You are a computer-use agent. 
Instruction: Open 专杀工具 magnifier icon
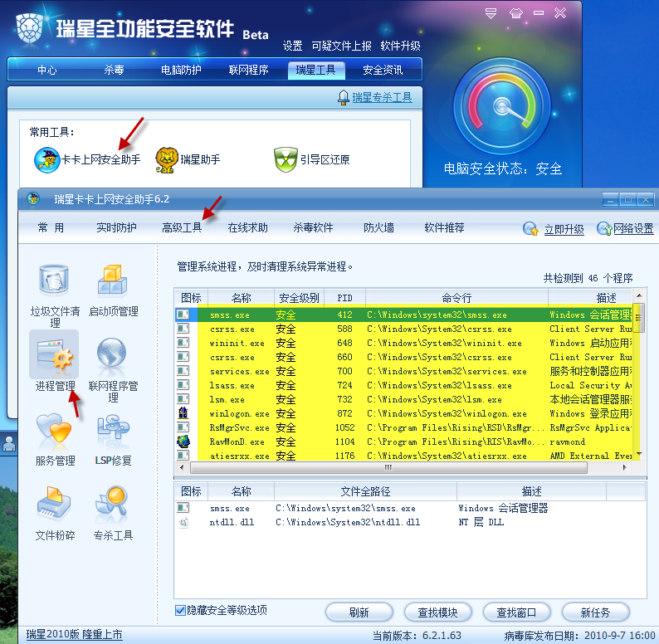point(112,502)
